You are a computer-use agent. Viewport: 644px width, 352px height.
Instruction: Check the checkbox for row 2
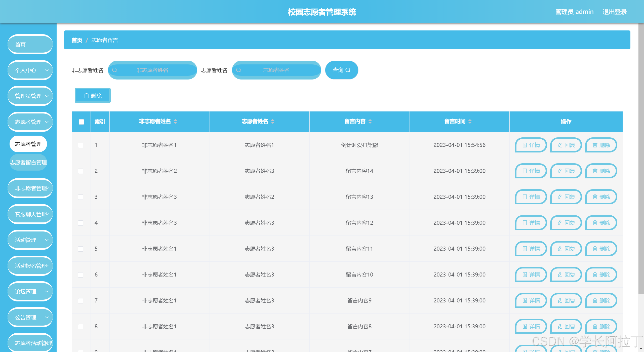pyautogui.click(x=80, y=171)
